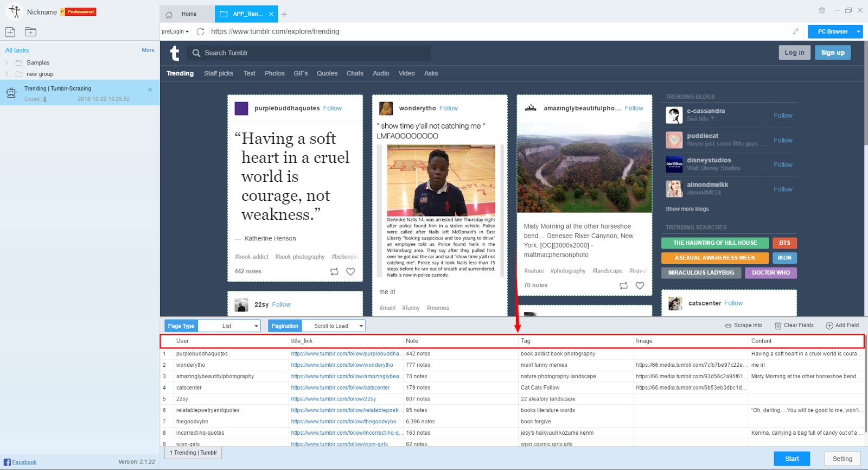This screenshot has height=470, width=868.
Task: Open the Facebook link
Action: click(24, 462)
